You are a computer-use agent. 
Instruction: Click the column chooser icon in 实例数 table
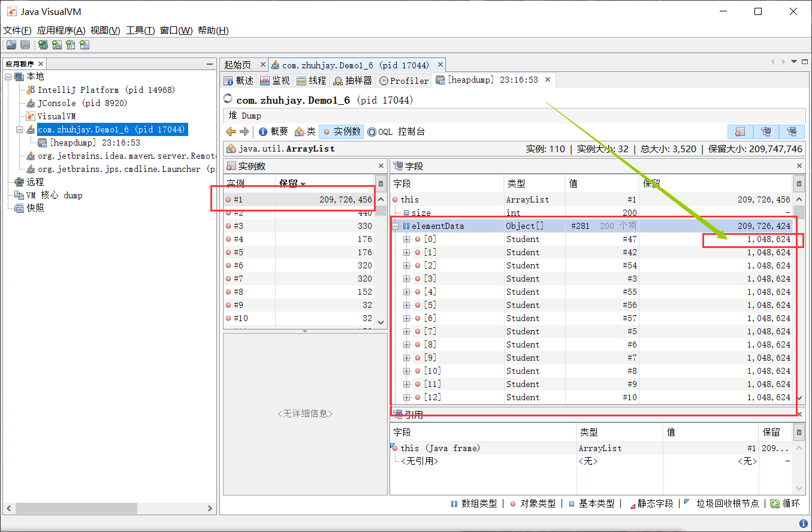[380, 184]
